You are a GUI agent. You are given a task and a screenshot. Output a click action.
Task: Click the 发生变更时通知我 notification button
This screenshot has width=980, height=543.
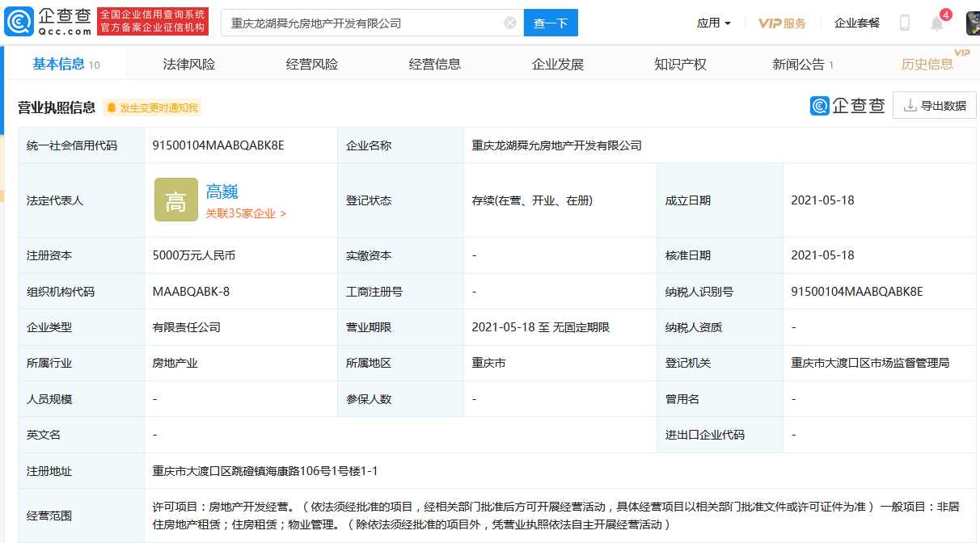click(x=152, y=107)
